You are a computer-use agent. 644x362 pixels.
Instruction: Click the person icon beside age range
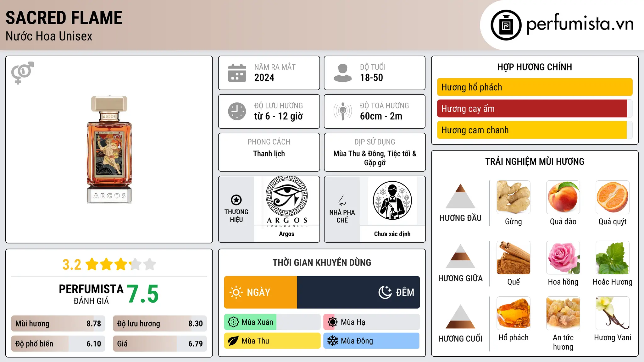point(343,73)
